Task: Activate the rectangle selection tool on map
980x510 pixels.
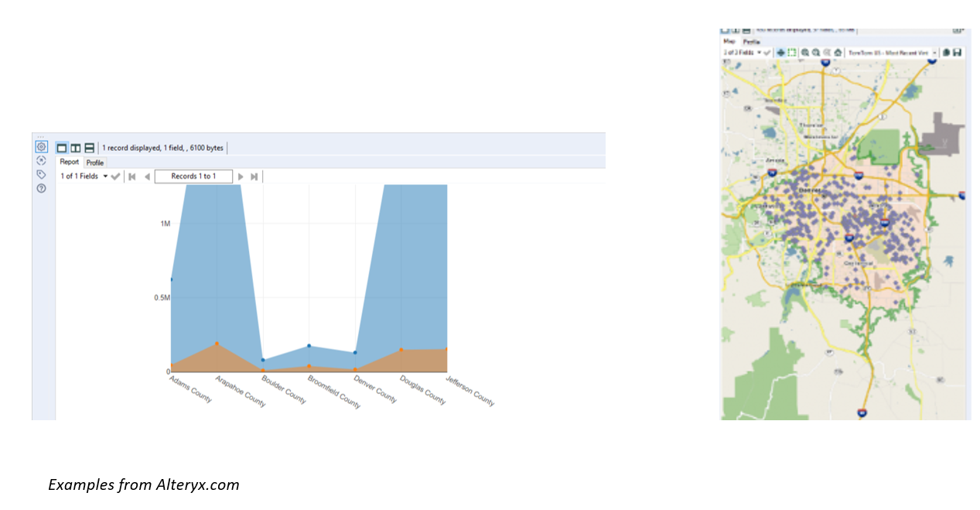Action: click(792, 53)
